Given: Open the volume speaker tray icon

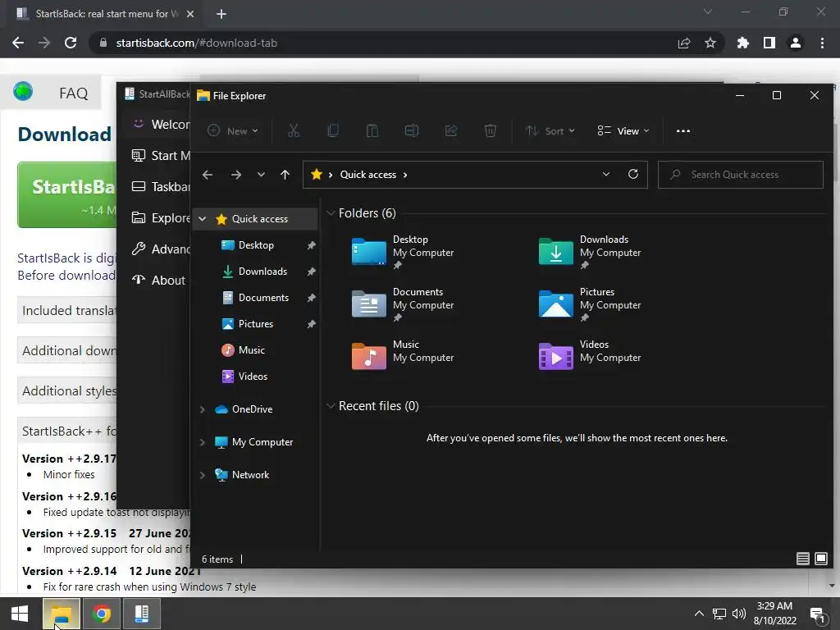Looking at the screenshot, I should [x=739, y=614].
